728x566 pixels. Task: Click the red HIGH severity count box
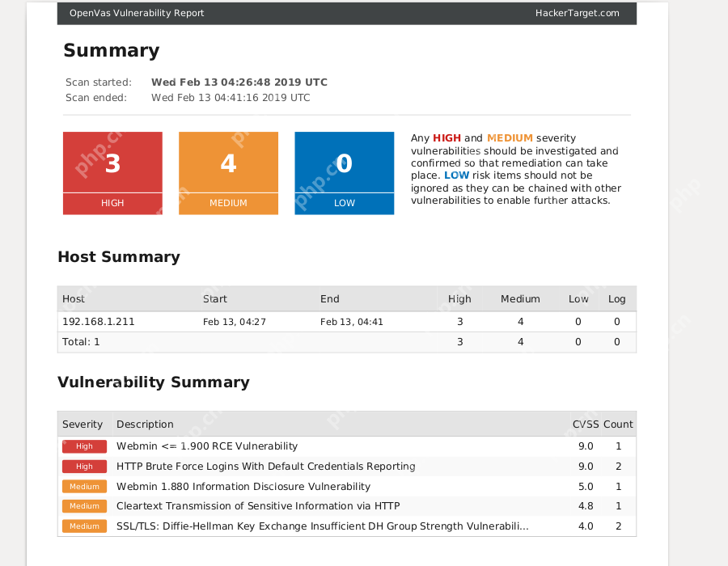pos(112,172)
